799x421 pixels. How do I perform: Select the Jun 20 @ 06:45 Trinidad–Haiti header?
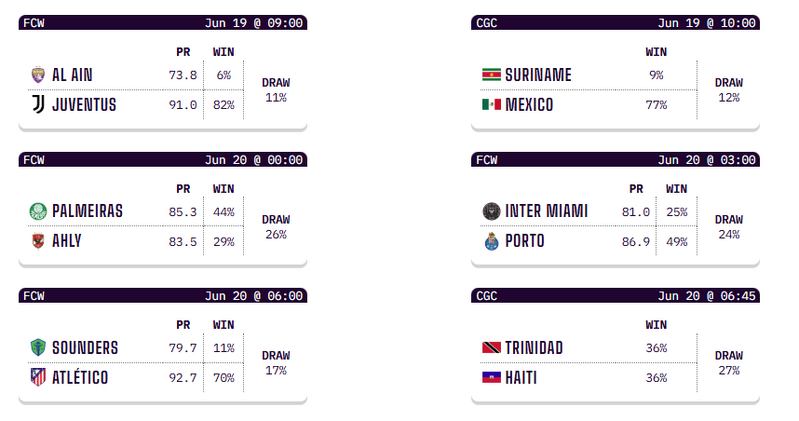[615, 296]
